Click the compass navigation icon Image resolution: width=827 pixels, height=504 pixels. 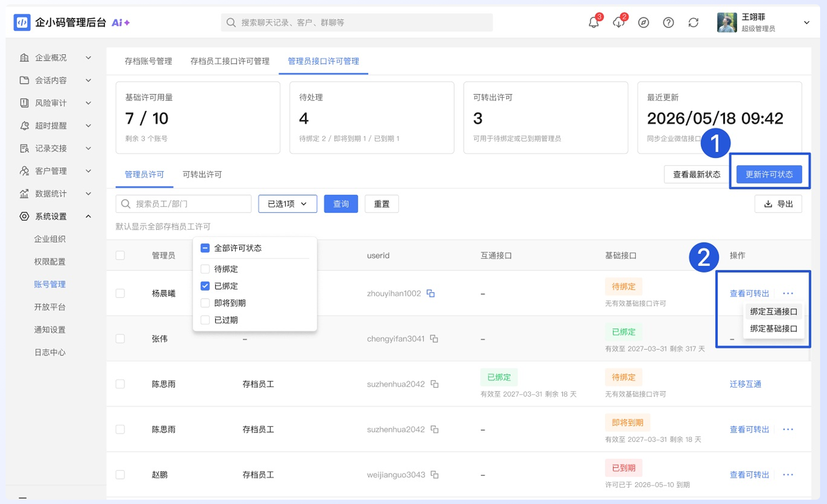pos(644,22)
